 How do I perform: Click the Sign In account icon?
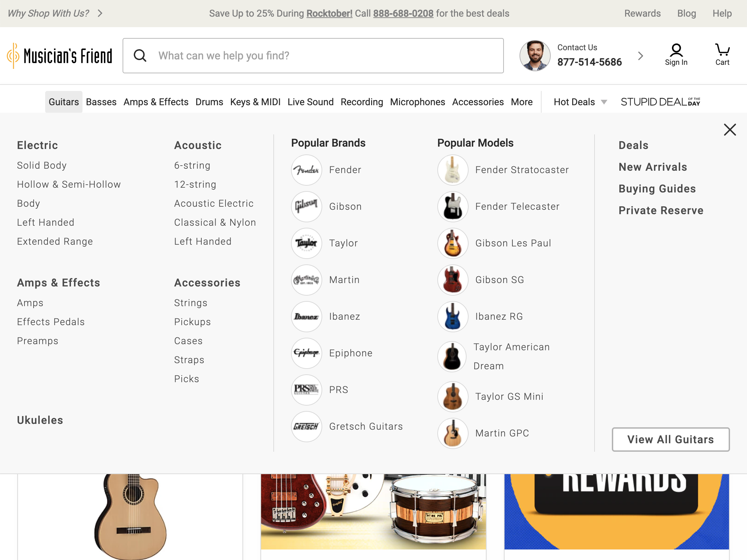[x=676, y=51]
